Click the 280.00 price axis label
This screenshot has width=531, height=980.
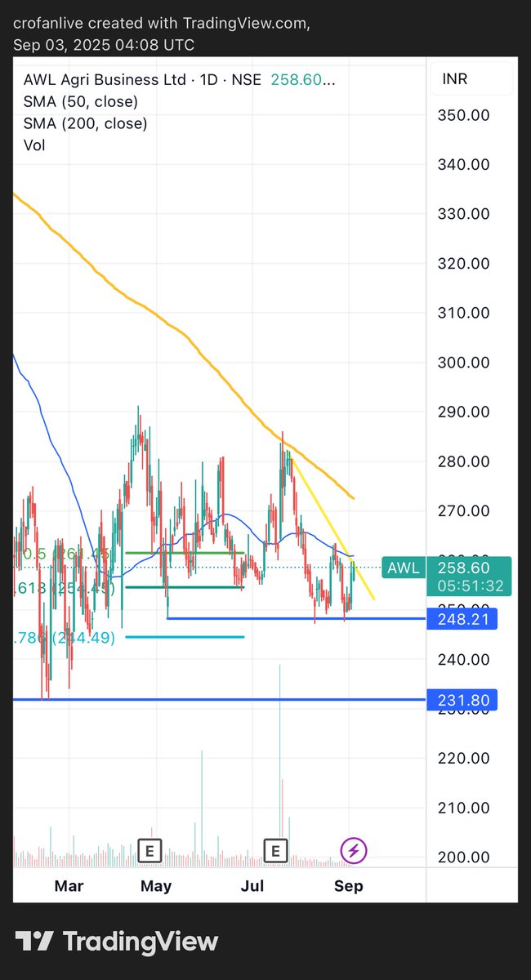click(x=464, y=461)
